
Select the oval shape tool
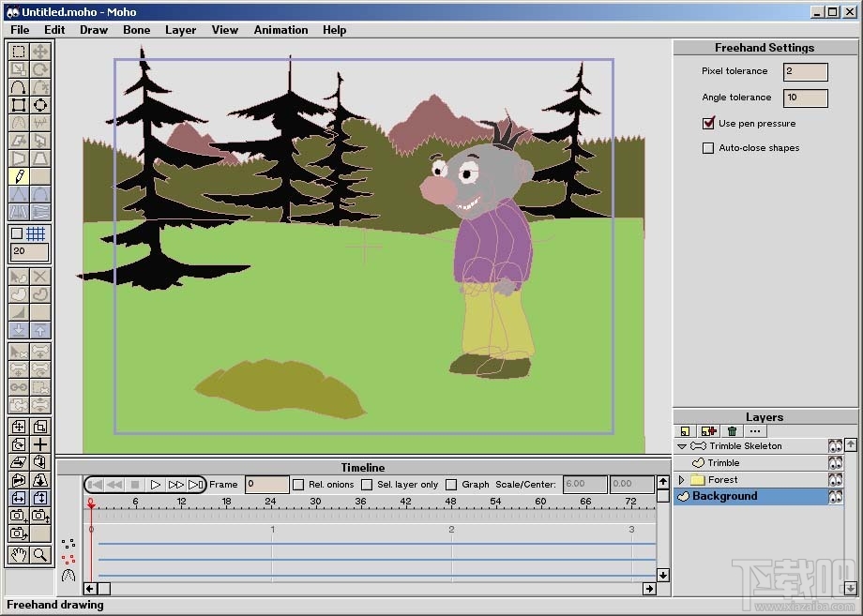[x=40, y=105]
